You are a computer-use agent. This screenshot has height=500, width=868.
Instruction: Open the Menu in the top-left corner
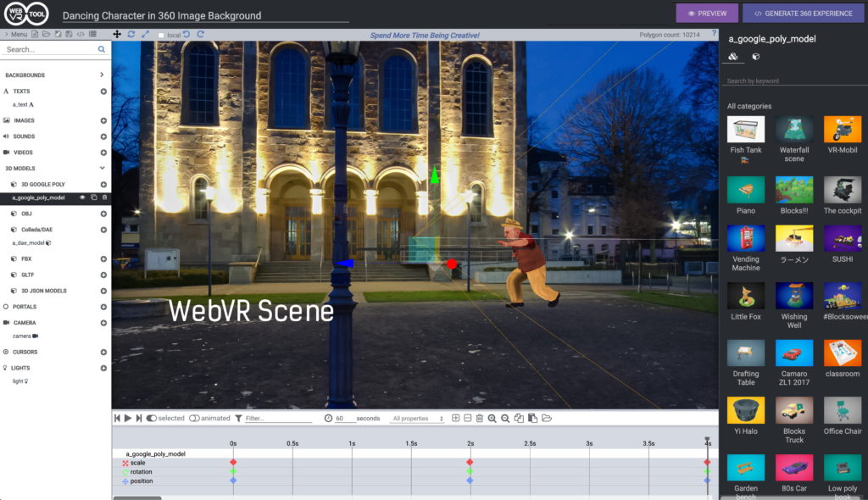click(x=17, y=35)
